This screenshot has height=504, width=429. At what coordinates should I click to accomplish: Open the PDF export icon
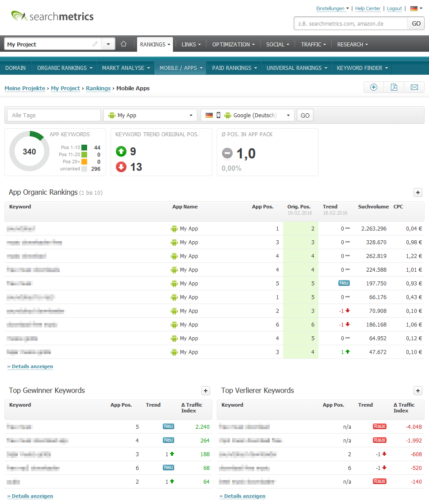(394, 87)
